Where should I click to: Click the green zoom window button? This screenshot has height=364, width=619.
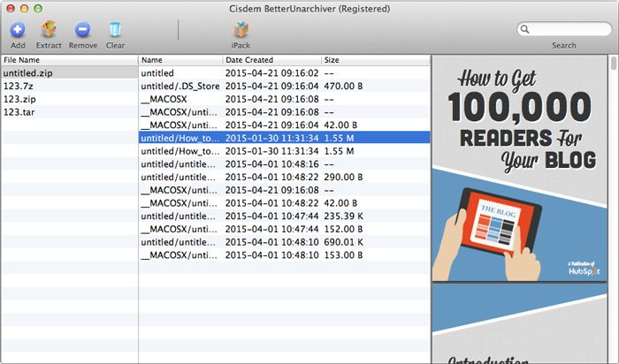(x=38, y=8)
